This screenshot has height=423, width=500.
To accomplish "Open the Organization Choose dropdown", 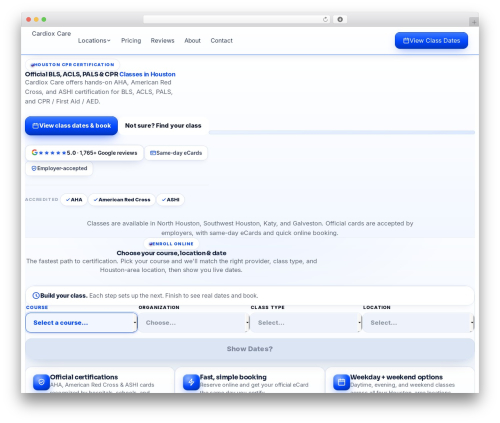I will [194, 323].
